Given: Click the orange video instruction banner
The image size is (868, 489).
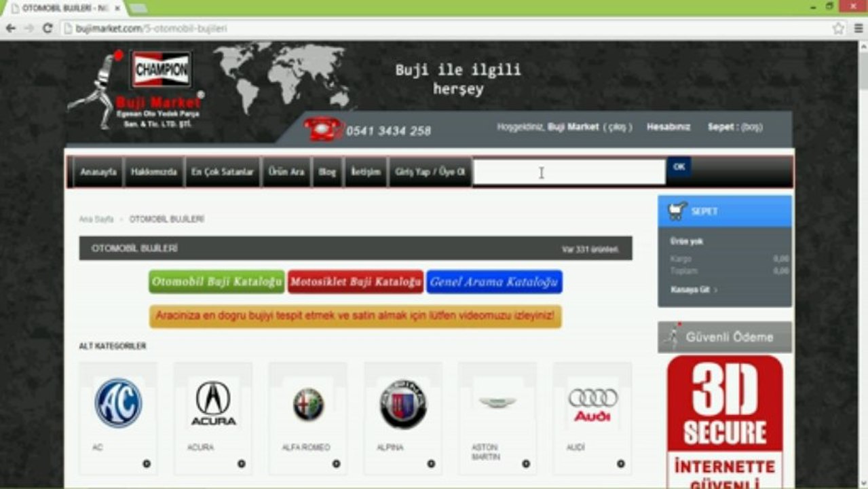Looking at the screenshot, I should [356, 316].
